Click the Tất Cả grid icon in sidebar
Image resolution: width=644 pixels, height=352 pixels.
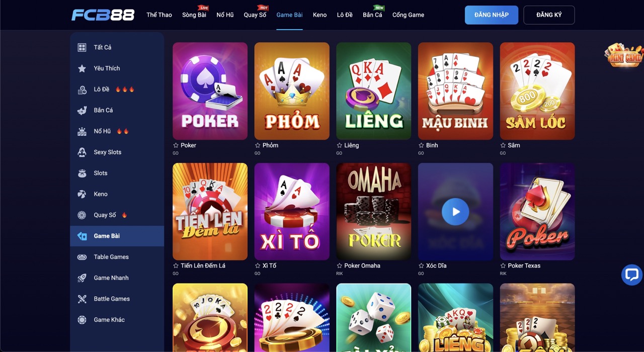pos(82,47)
